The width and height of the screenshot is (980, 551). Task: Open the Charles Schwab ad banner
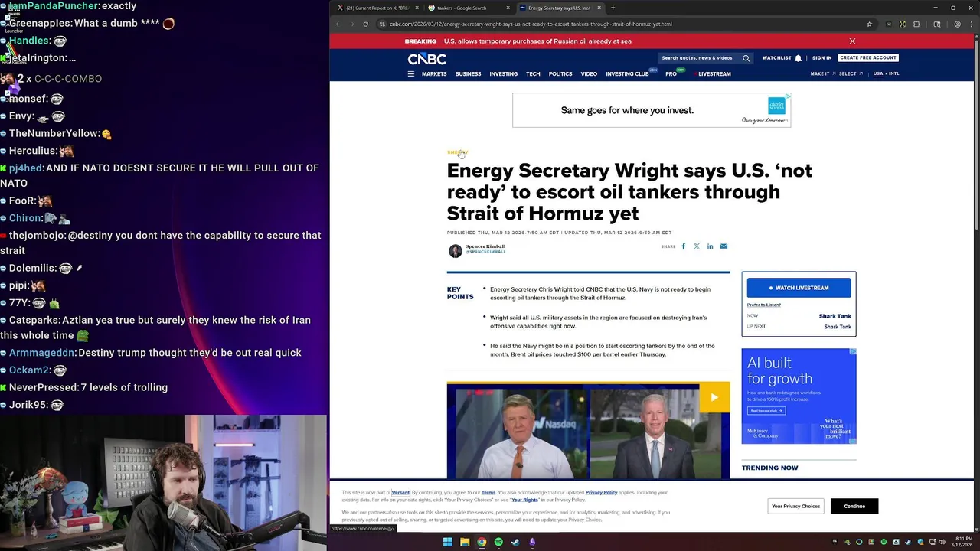(652, 110)
